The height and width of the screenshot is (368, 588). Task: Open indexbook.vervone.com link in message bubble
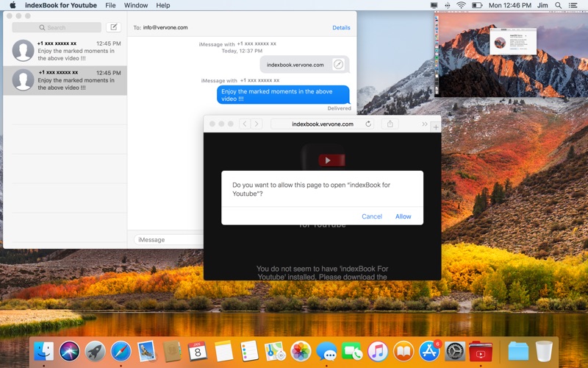(295, 65)
